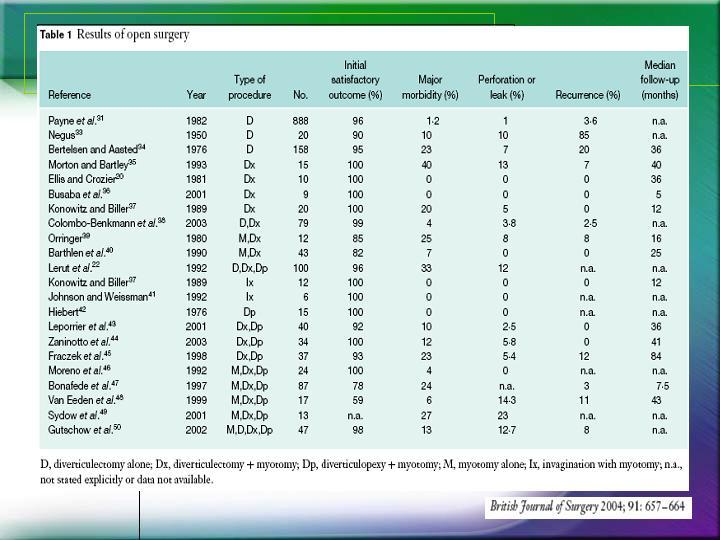720x540 pixels.
Task: Click the 'Fraczek et al.' reference
Action: click(x=79, y=356)
